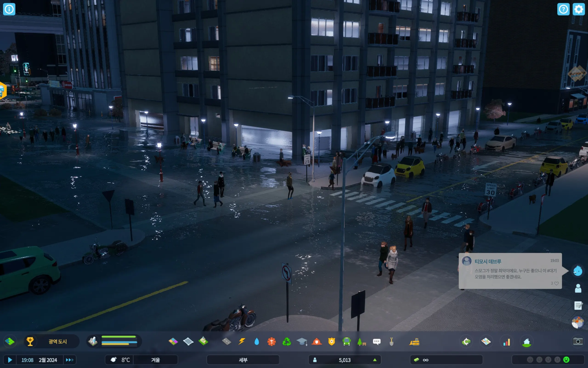Click the weather cloud icon
This screenshot has width=588, height=368.
[x=113, y=360]
